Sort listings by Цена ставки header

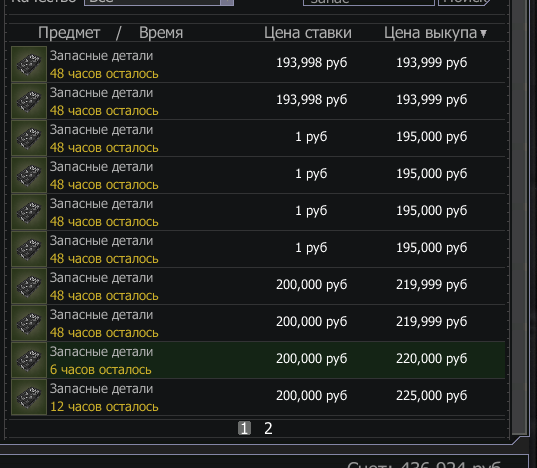tap(308, 33)
